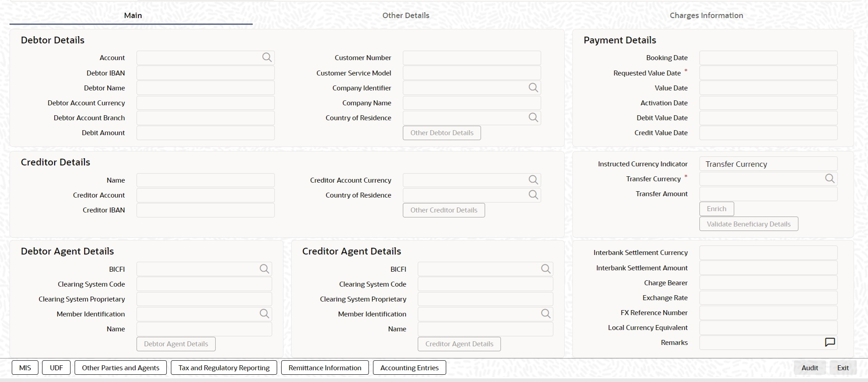Click the Creditor Account field
Image resolution: width=868 pixels, height=382 pixels.
pyautogui.click(x=205, y=195)
